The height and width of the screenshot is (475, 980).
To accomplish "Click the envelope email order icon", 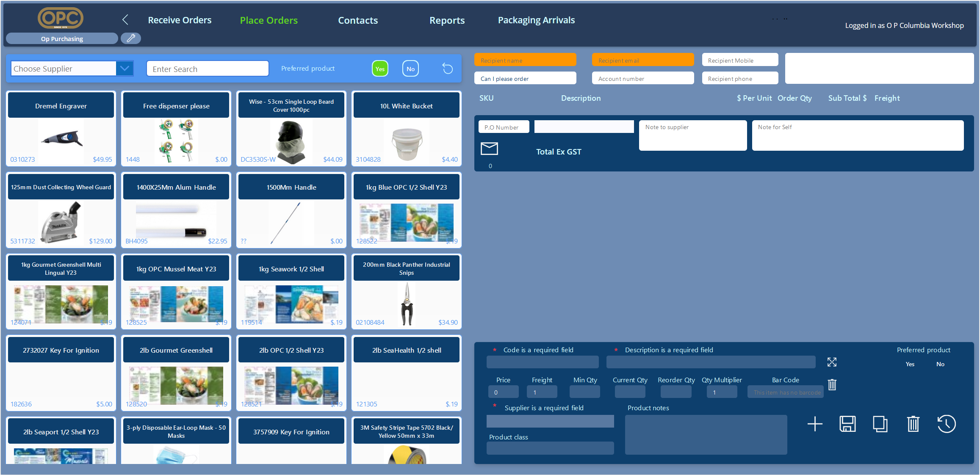I will pyautogui.click(x=489, y=149).
